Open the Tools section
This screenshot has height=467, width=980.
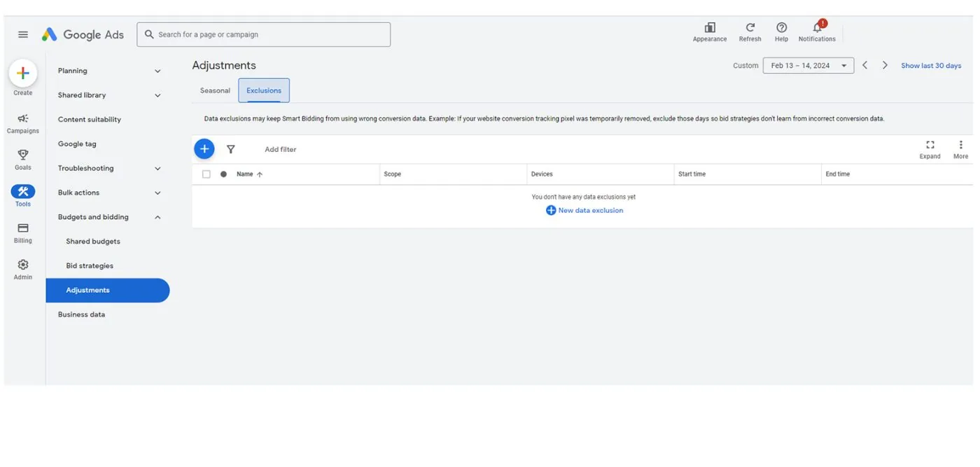point(23,196)
